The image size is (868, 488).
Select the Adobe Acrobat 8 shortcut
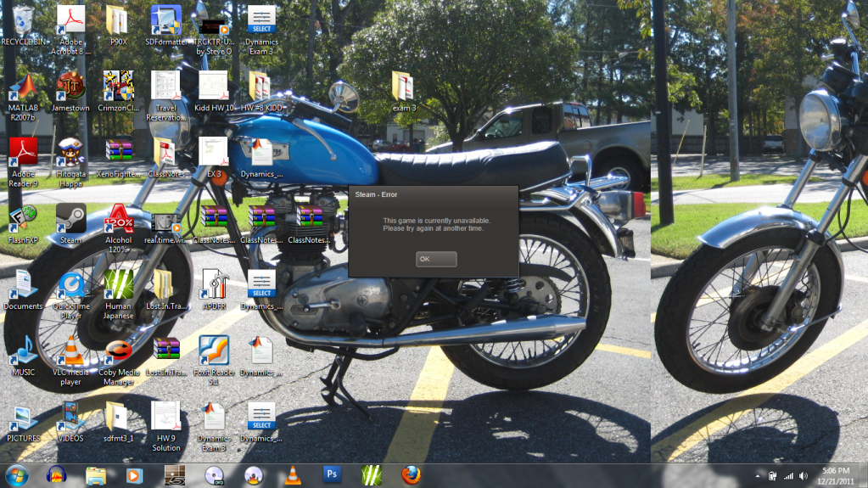[71, 31]
